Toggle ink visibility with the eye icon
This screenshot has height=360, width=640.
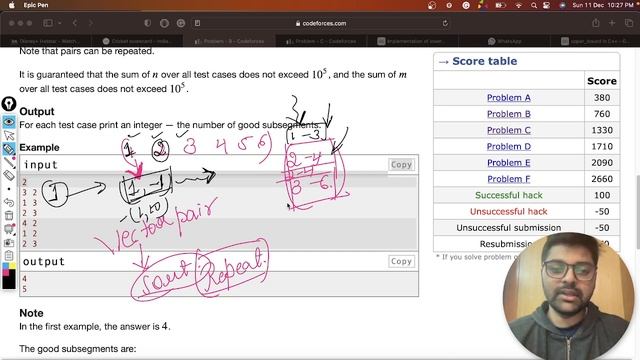coord(9,122)
